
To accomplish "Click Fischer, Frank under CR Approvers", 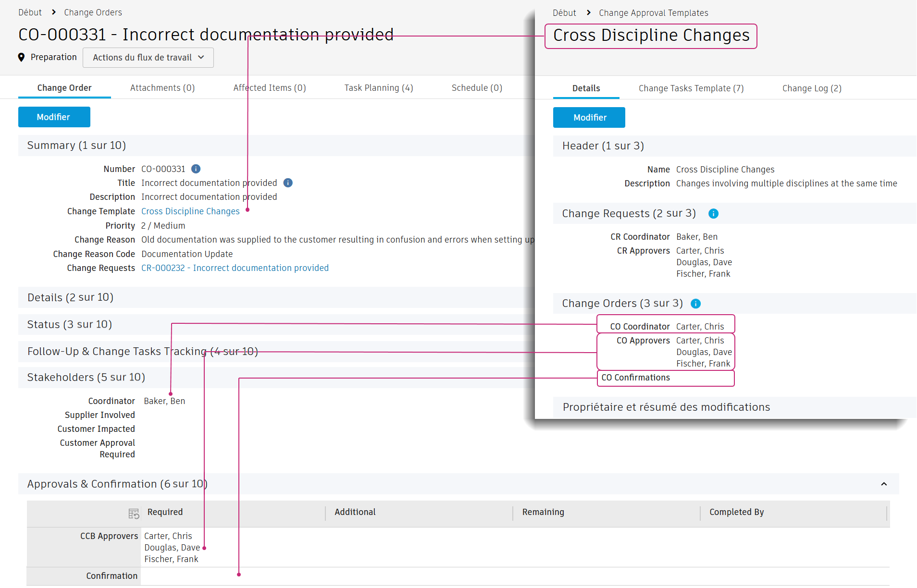I will (703, 274).
